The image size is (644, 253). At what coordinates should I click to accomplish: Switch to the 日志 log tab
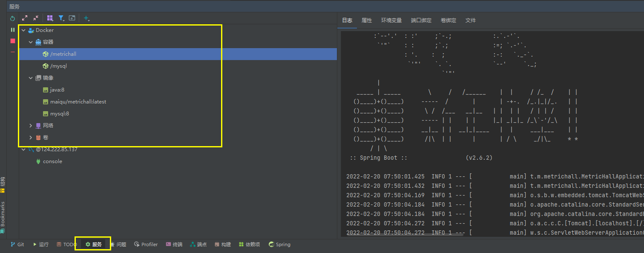347,20
